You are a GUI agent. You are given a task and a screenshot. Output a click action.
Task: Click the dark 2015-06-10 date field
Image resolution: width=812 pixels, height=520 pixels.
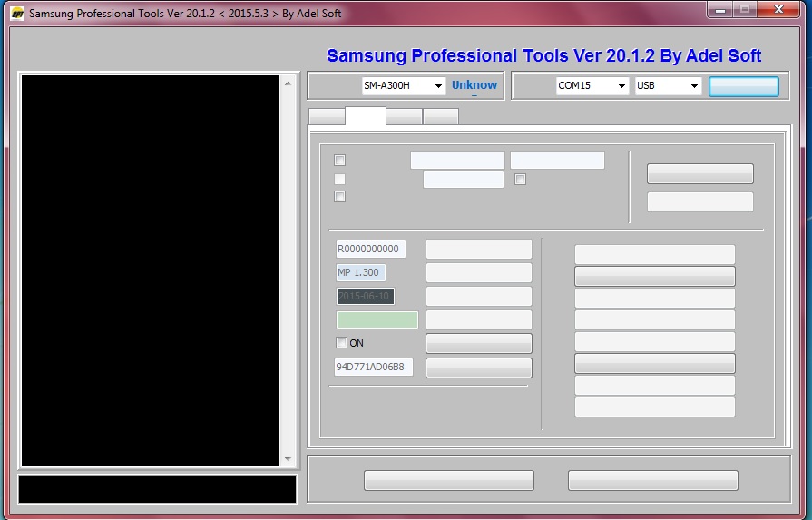click(x=365, y=296)
